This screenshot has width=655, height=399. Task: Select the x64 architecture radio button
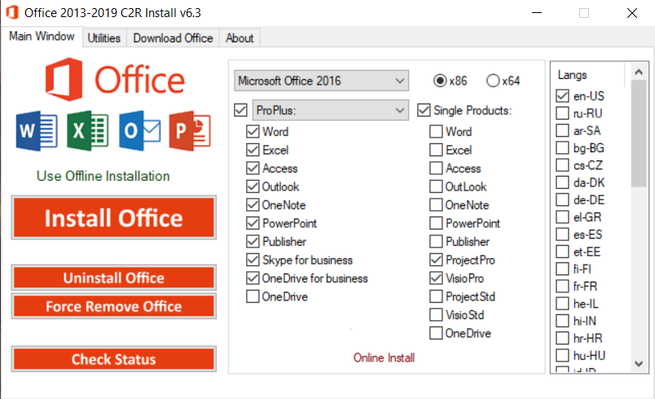pyautogui.click(x=493, y=81)
